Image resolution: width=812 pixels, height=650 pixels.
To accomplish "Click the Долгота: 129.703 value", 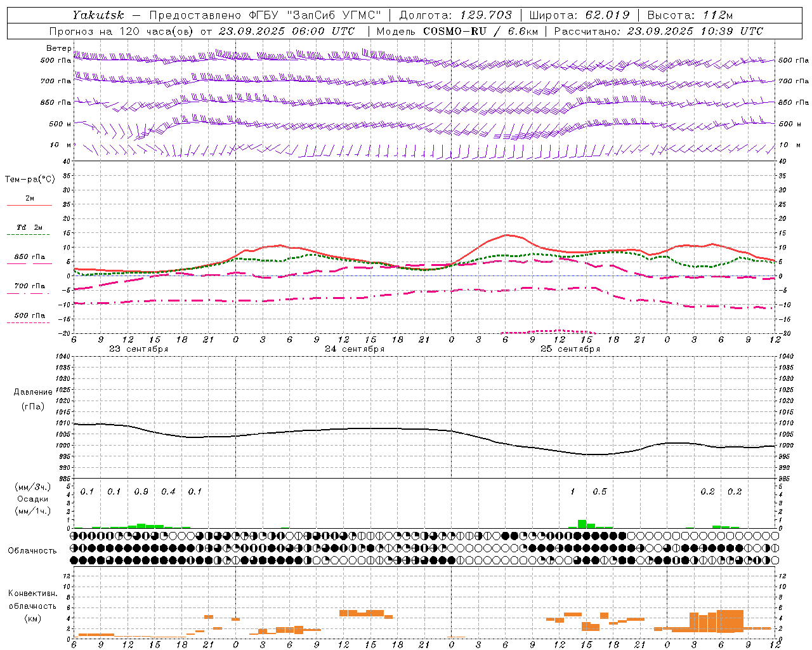I will point(455,15).
